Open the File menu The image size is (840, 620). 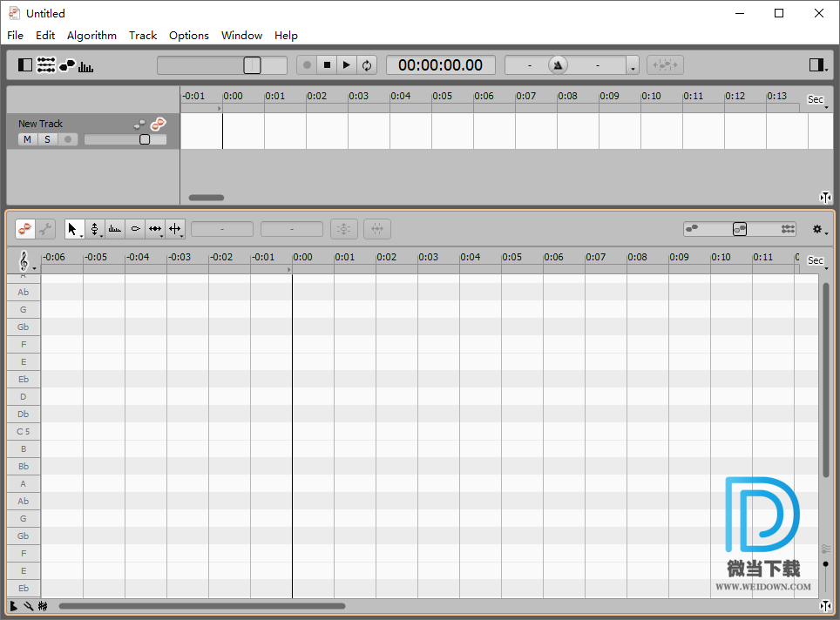click(x=15, y=36)
